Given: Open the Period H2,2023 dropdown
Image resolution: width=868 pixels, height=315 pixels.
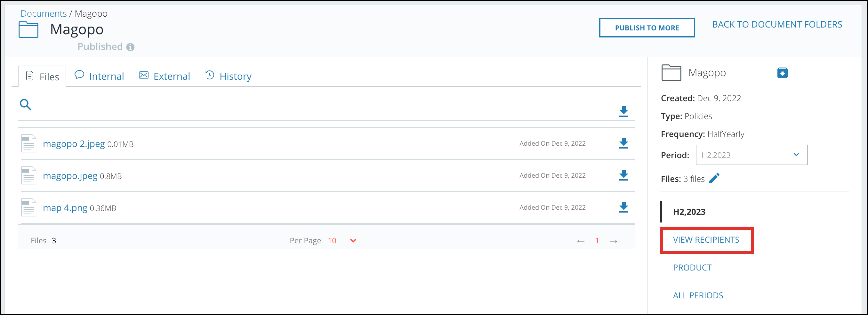Looking at the screenshot, I should coord(752,155).
